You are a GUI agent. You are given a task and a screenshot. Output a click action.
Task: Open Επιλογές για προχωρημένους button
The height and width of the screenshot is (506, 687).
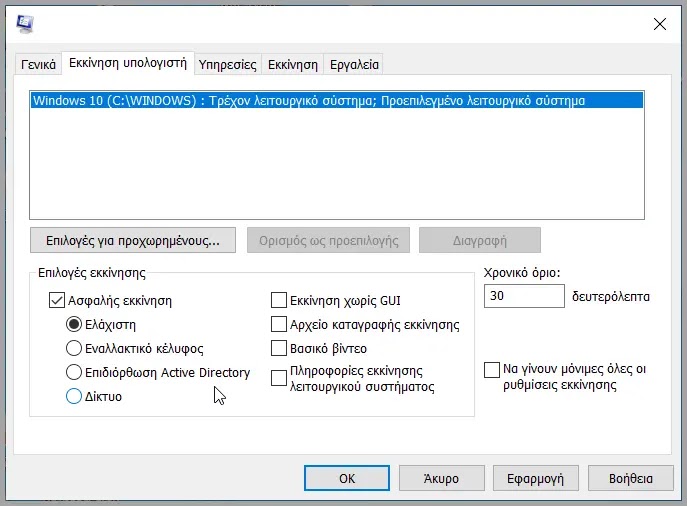click(x=133, y=240)
